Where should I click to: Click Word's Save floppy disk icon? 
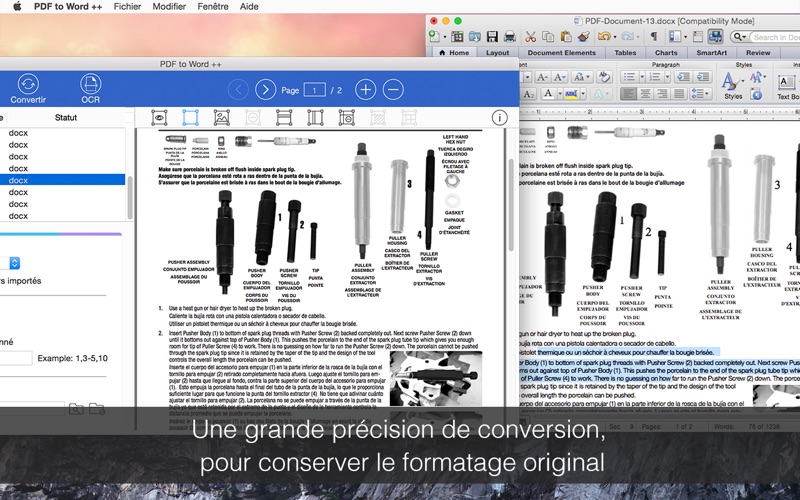(492, 37)
